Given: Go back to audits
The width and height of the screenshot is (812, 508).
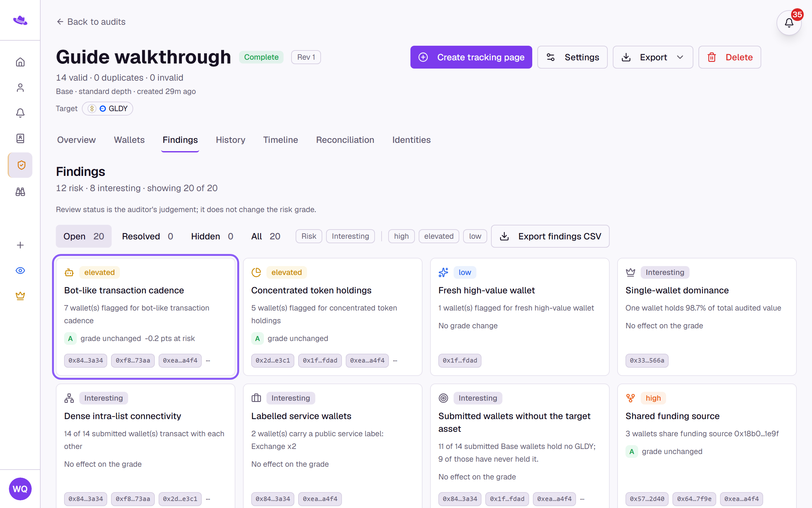Looking at the screenshot, I should 91,22.
